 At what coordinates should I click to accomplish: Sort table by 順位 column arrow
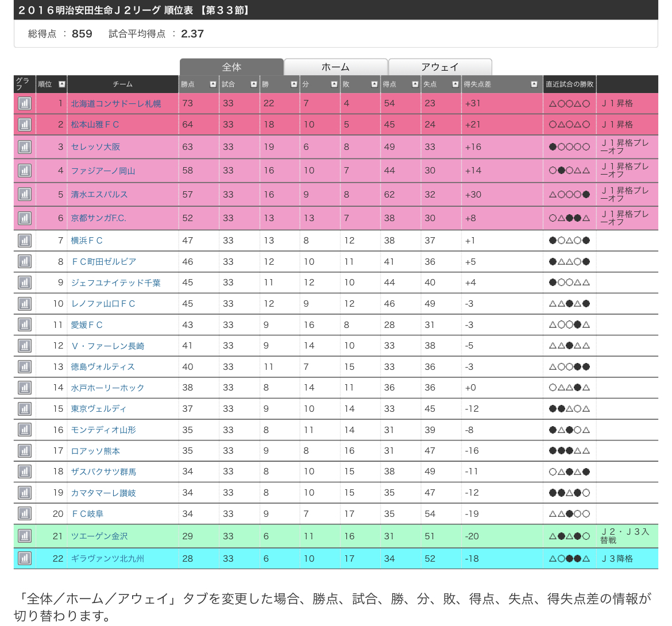pyautogui.click(x=62, y=84)
